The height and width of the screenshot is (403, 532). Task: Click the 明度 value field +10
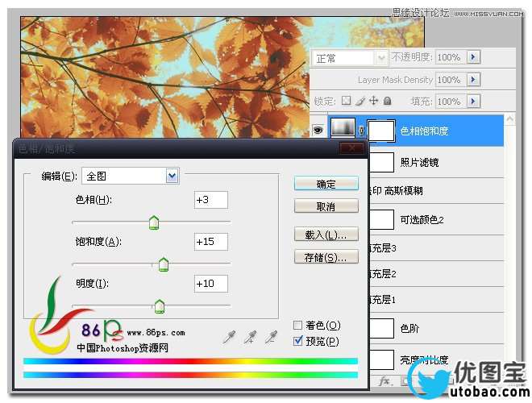pos(211,284)
